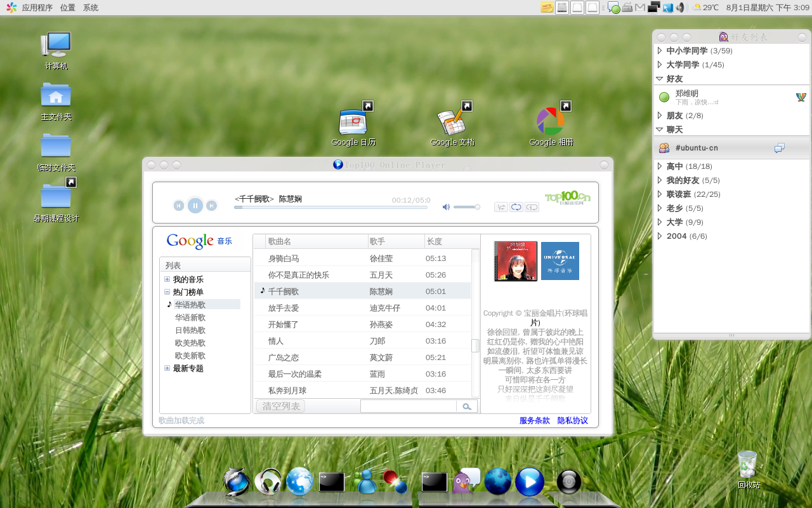Image resolution: width=812 pixels, height=508 pixels.
Task: Expand the 朋友 (2/8) buddy group
Action: [x=660, y=116]
